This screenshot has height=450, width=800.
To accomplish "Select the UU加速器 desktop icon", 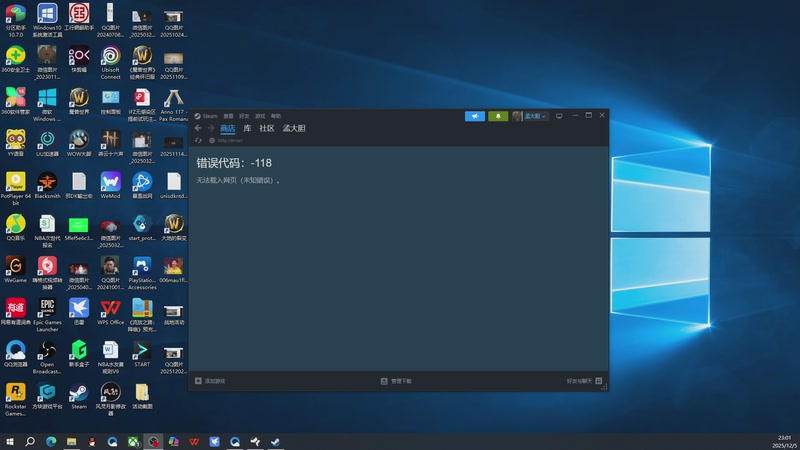I will coord(47,143).
